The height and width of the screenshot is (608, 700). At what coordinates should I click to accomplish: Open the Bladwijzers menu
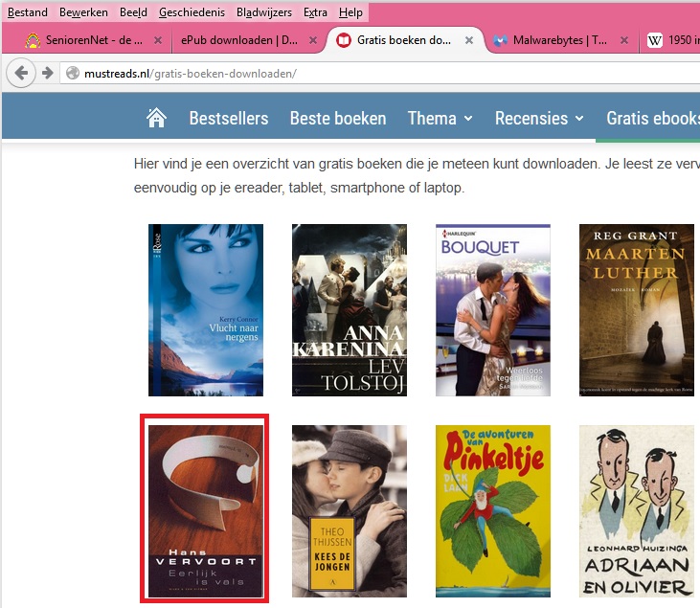click(x=263, y=12)
